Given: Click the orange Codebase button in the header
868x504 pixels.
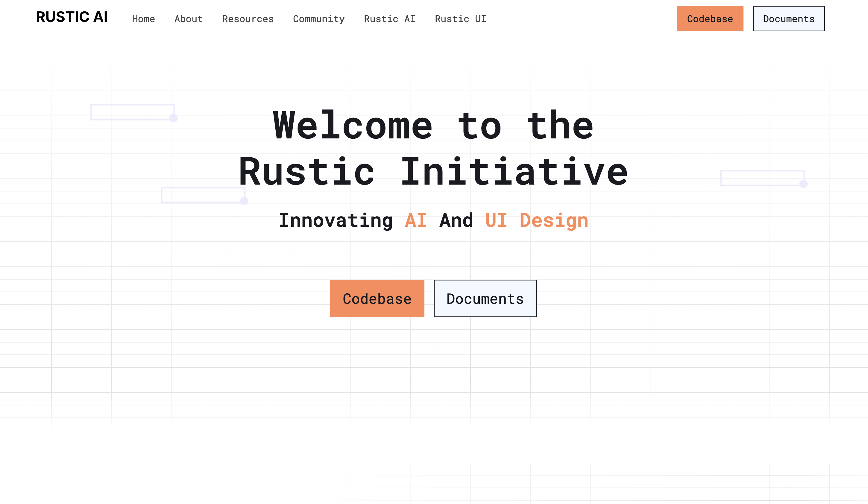Looking at the screenshot, I should (710, 19).
